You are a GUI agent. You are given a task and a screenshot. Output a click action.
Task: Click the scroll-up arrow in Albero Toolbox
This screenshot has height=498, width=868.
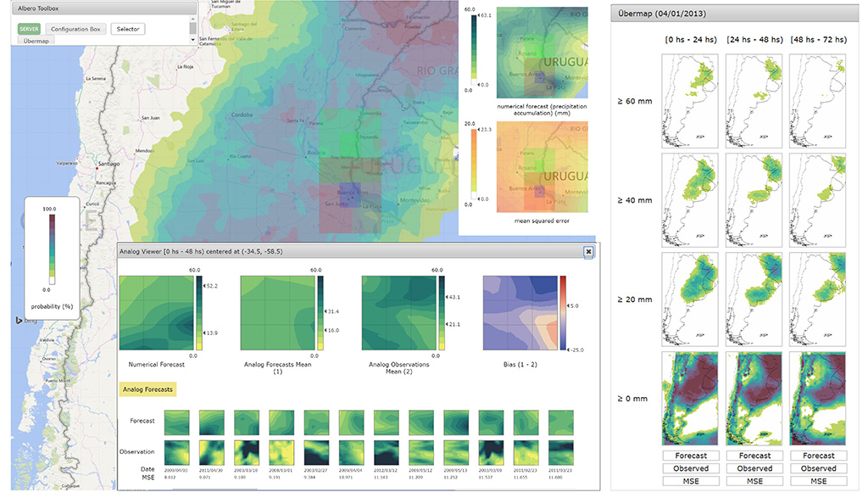193,20
